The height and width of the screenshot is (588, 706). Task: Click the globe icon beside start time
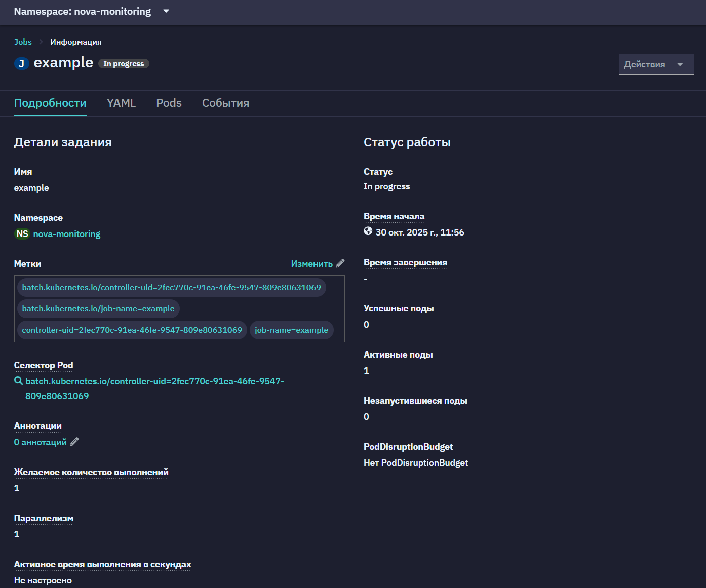pyautogui.click(x=368, y=231)
